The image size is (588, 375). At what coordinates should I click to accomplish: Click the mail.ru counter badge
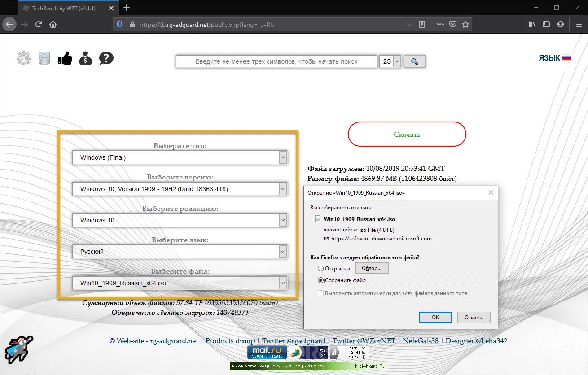pos(266,353)
